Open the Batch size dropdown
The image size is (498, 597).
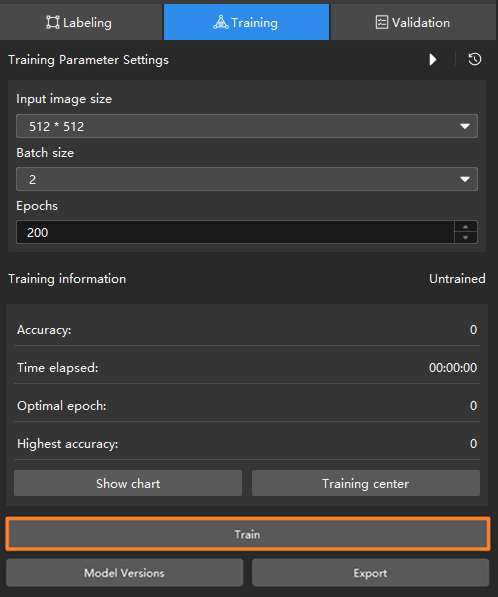coord(247,179)
